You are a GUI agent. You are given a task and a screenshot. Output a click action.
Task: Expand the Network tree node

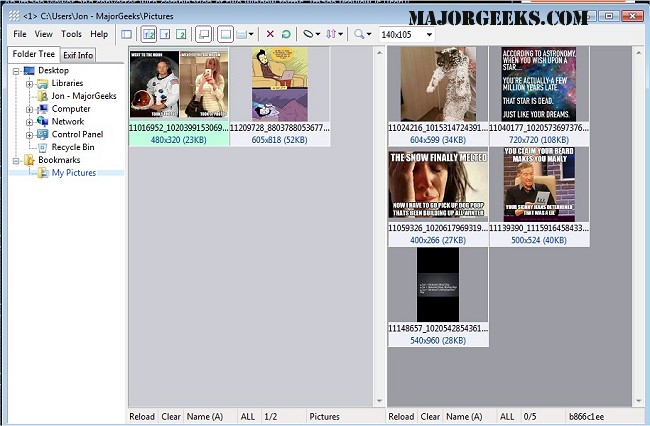[x=29, y=123]
